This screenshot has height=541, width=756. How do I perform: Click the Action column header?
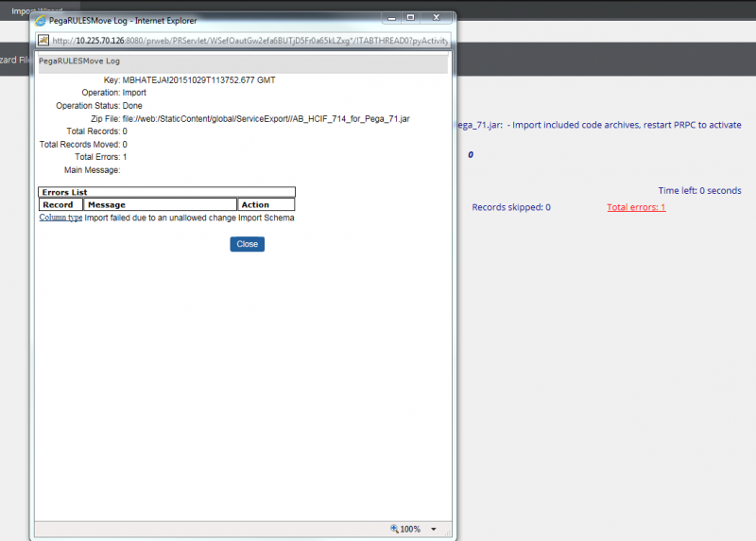point(266,204)
